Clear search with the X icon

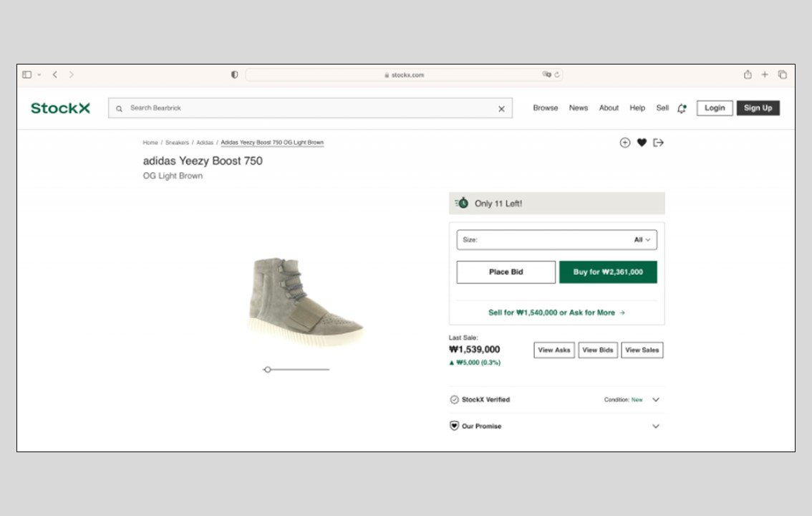click(501, 109)
